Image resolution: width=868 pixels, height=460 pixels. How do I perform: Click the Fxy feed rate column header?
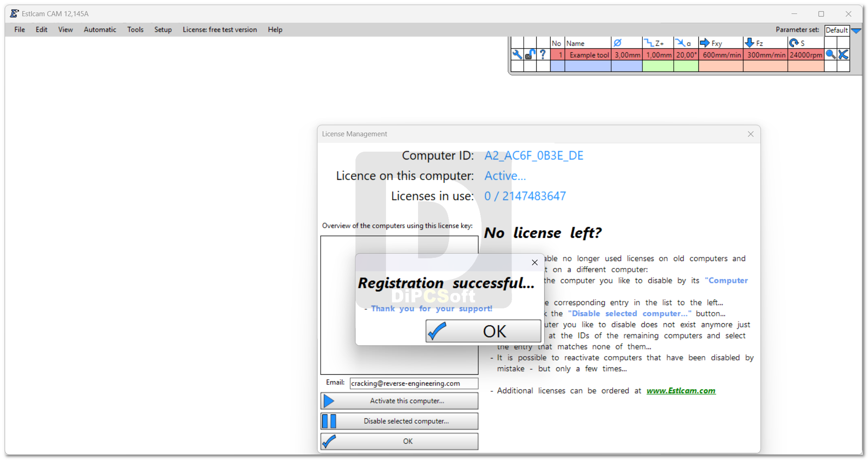click(x=721, y=43)
